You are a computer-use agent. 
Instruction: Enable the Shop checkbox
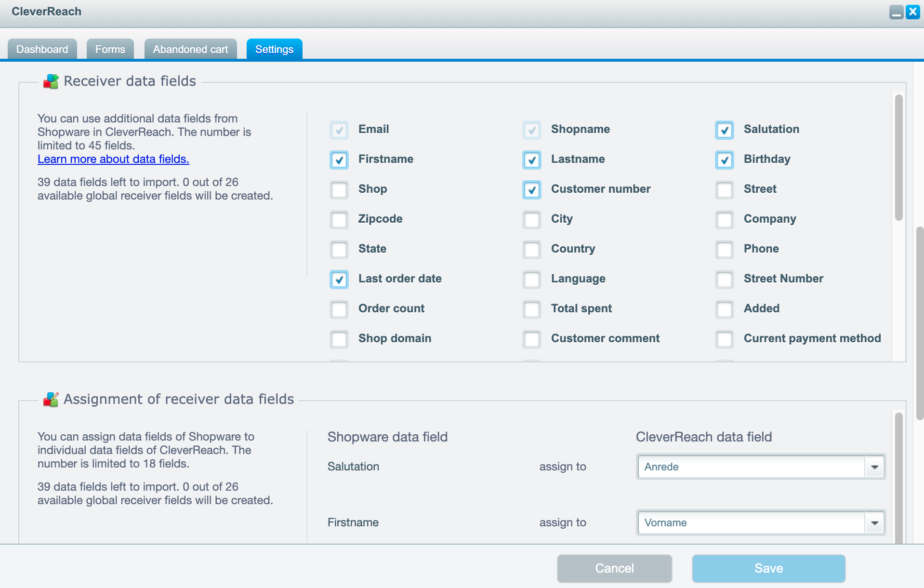pyautogui.click(x=339, y=190)
